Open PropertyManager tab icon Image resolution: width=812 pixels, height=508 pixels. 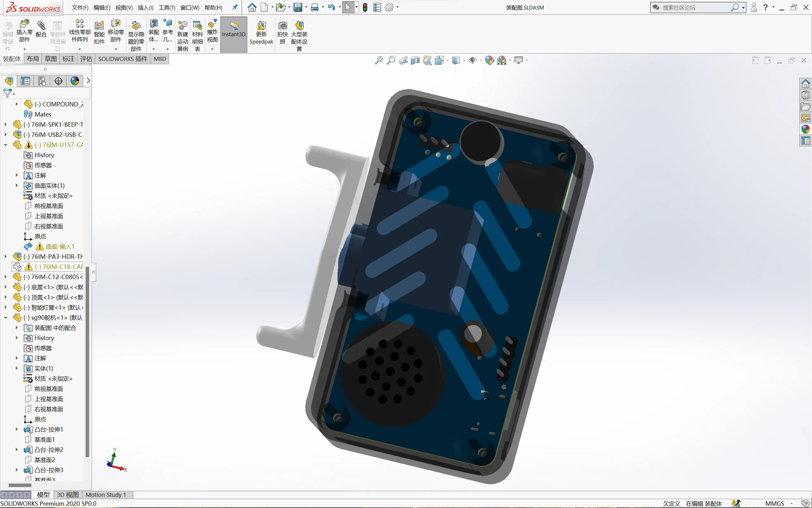pos(25,81)
